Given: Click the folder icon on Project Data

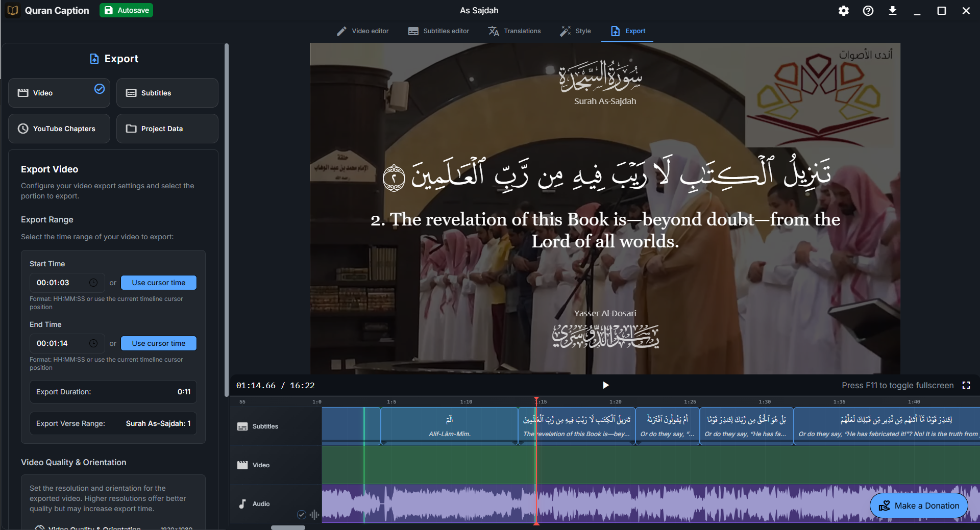Looking at the screenshot, I should tap(131, 129).
